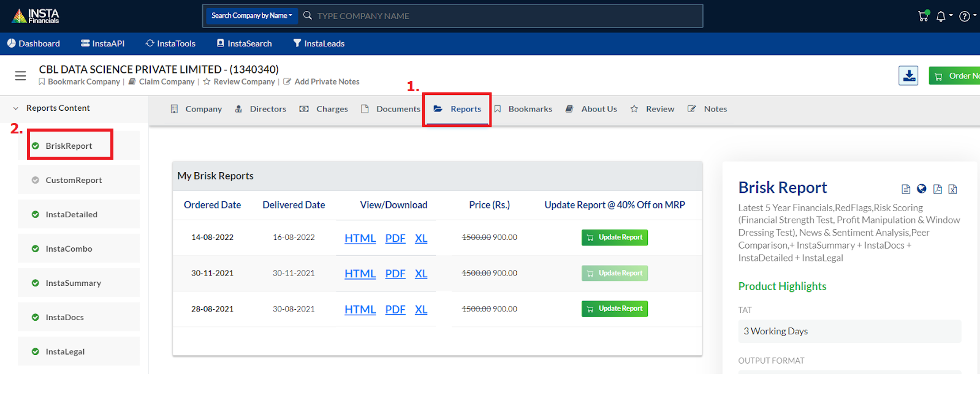
Task: Select InstaSummary in sidebar
Action: coord(78,283)
